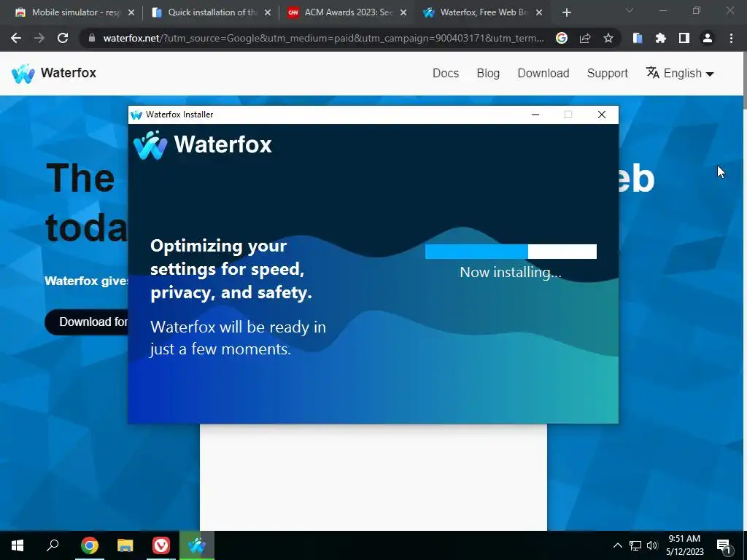Go back using Chrome's back arrow
The width and height of the screenshot is (747, 560).
pos(16,38)
